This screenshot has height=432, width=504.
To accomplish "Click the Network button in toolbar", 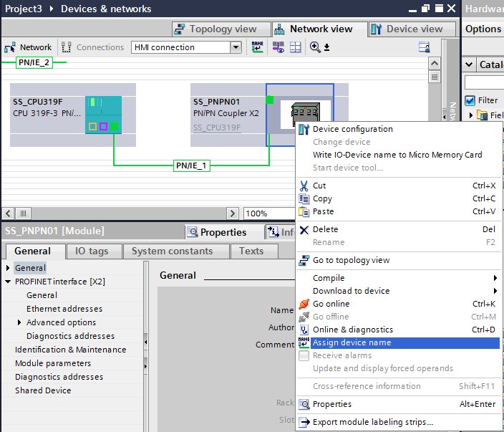I will coord(28,47).
